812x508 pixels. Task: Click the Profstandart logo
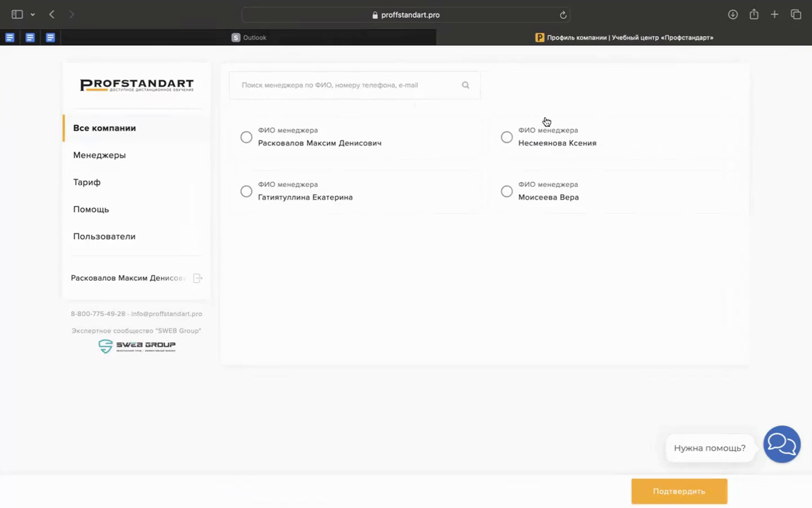pos(137,85)
